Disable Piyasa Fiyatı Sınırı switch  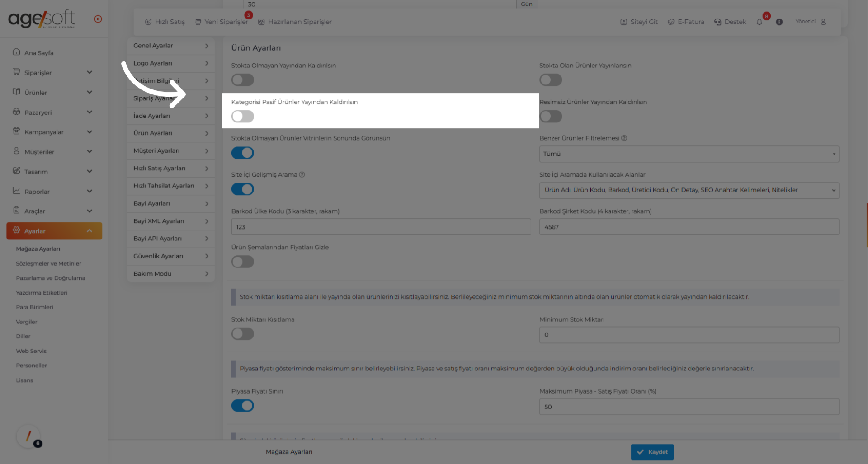[243, 406]
